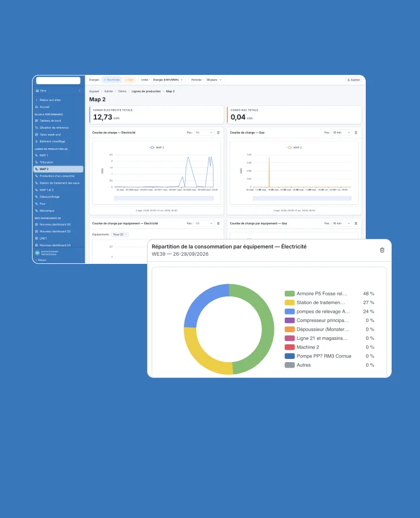Click the Autres grey legend swatch
The image size is (420, 518).
290,365
